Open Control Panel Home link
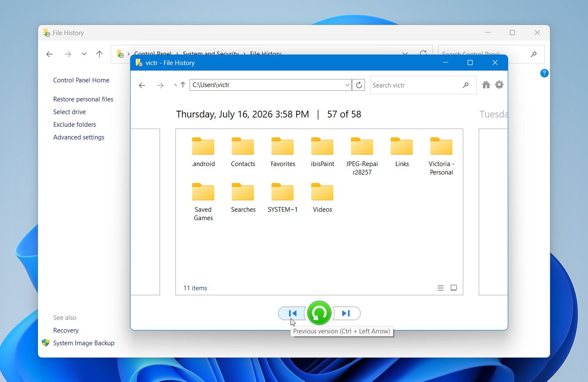 (x=81, y=80)
